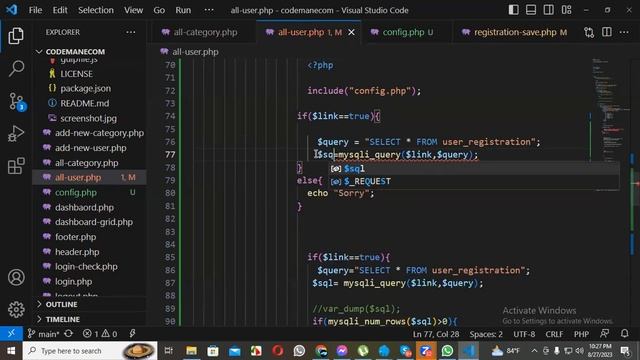Screen dimensions: 640x360
Task: Open the Go menu
Action: pos(159,10)
